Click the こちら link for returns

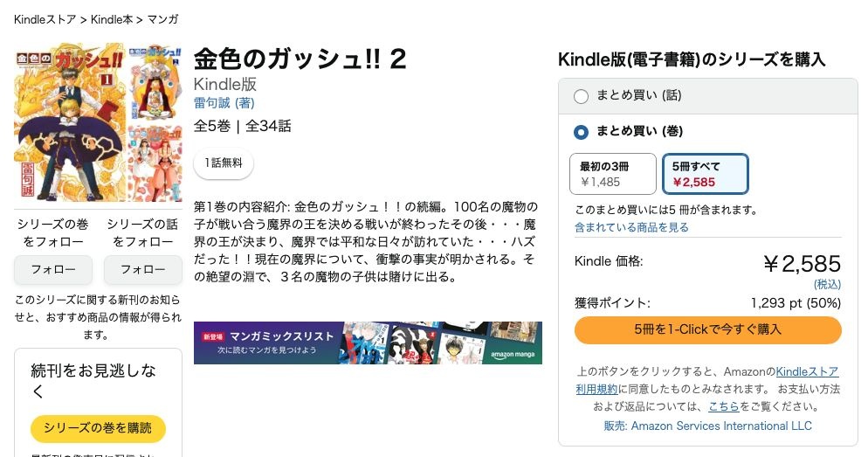pyautogui.click(x=723, y=406)
